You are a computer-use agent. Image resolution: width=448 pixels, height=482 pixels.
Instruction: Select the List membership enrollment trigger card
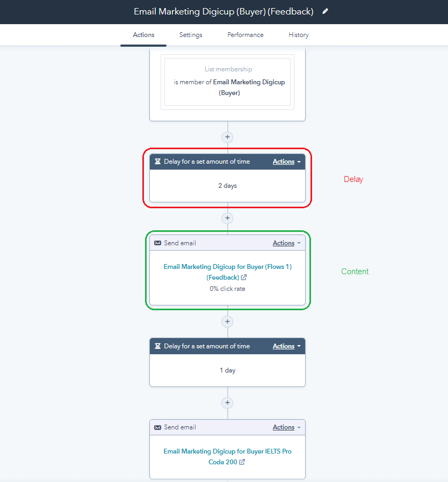227,82
